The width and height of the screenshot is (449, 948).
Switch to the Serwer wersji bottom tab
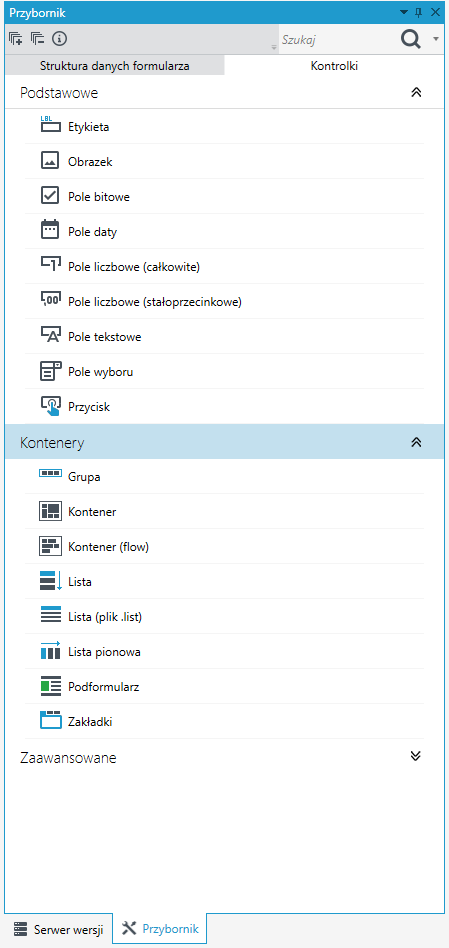(x=59, y=928)
